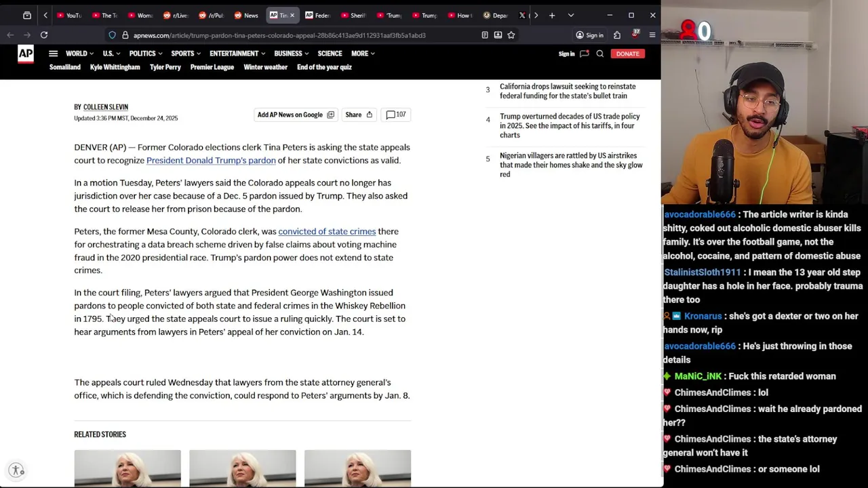This screenshot has height=488, width=868.
Task: Expand the POLITICS menu
Action: pyautogui.click(x=145, y=54)
